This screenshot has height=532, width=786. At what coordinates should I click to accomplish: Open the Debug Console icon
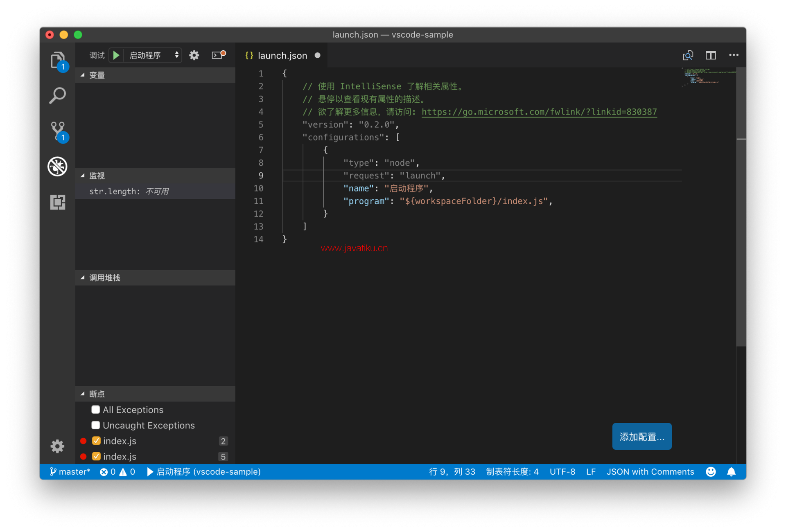[218, 55]
